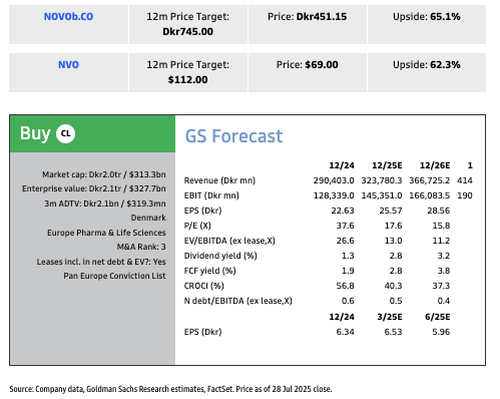The width and height of the screenshot is (500, 399).
Task: Select EBIT value 166,083.5
Action: pyautogui.click(x=430, y=196)
